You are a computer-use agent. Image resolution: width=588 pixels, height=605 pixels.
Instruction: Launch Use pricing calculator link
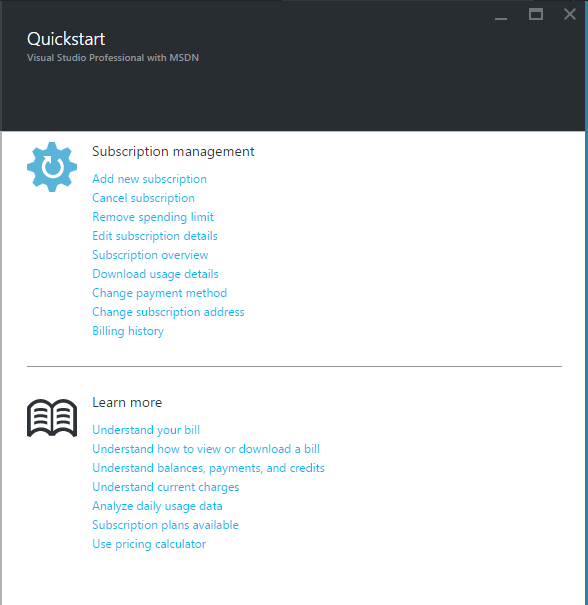coord(149,544)
